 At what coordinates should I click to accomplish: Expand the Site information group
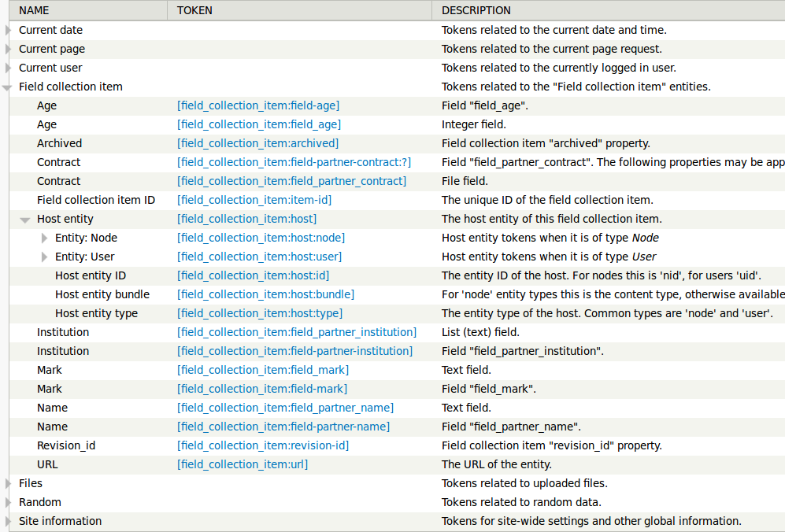(x=8, y=521)
